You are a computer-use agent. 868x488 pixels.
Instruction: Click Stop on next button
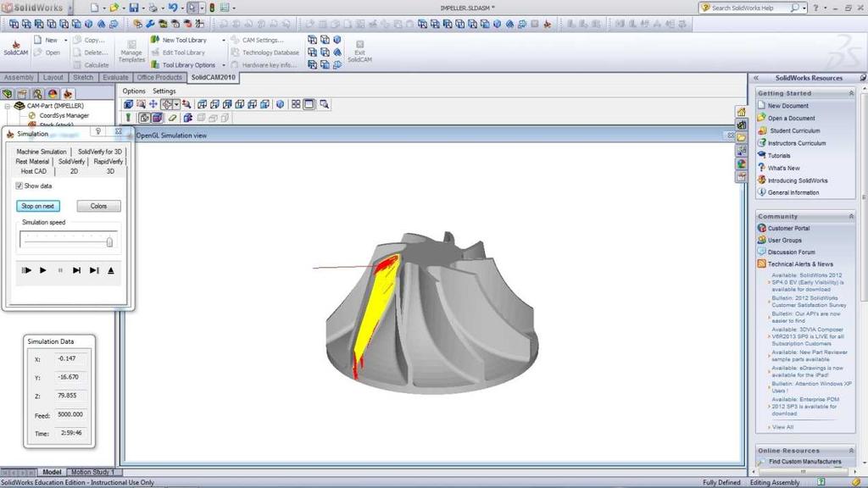38,206
